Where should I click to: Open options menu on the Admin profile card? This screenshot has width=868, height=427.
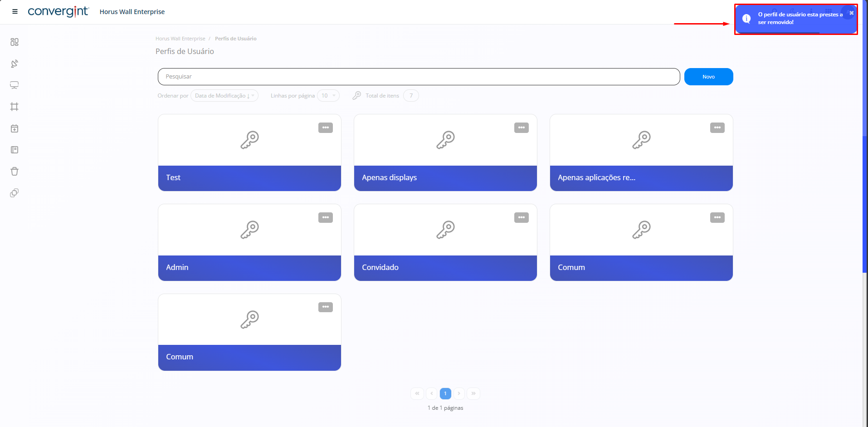tap(325, 217)
